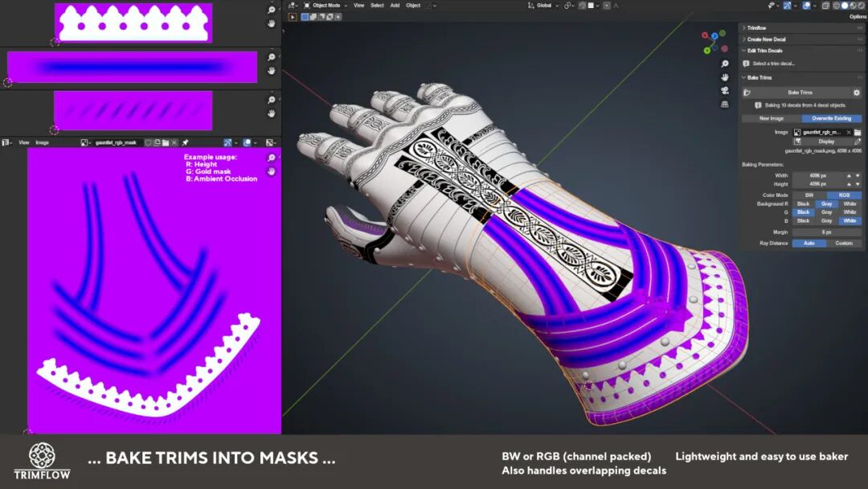The width and height of the screenshot is (868, 489).
Task: Decrease Height with down arrow
Action: (x=858, y=184)
